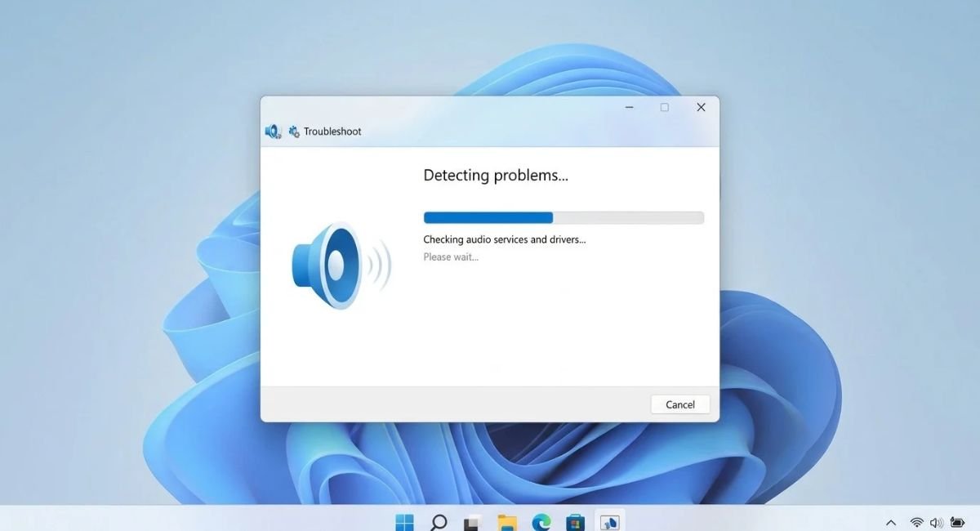Open Task View on the taskbar
980x531 pixels.
[472, 522]
